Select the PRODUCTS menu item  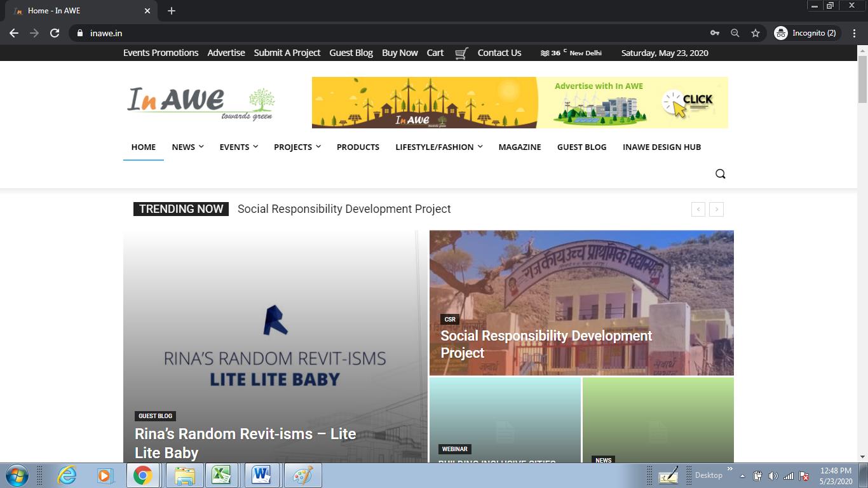(x=358, y=147)
